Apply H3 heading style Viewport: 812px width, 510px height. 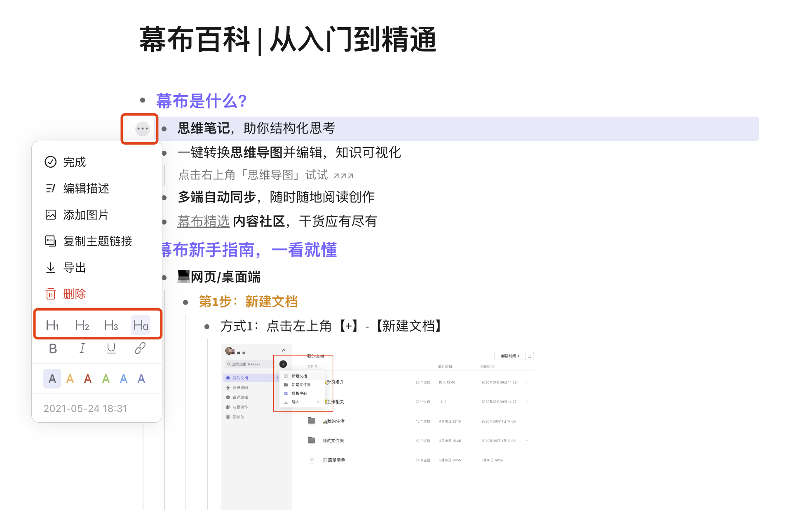point(111,325)
